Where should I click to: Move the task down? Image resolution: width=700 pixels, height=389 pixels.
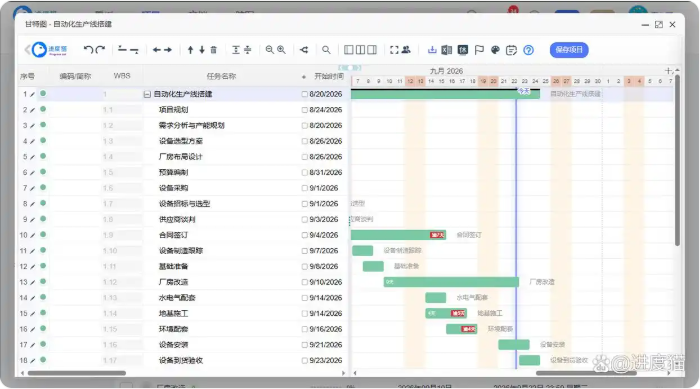click(x=202, y=50)
